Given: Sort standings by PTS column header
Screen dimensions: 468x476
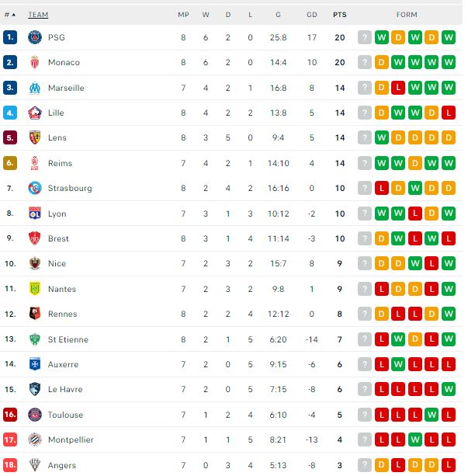Looking at the screenshot, I should pos(340,15).
